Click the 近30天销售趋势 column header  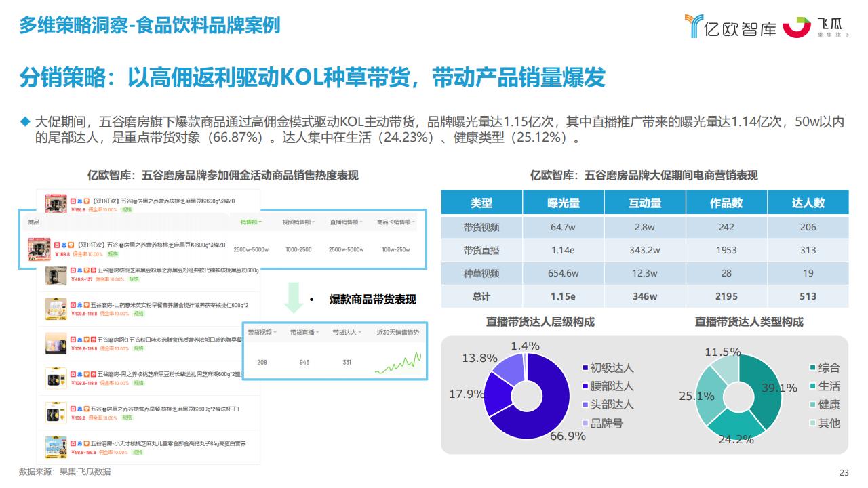pyautogui.click(x=398, y=333)
